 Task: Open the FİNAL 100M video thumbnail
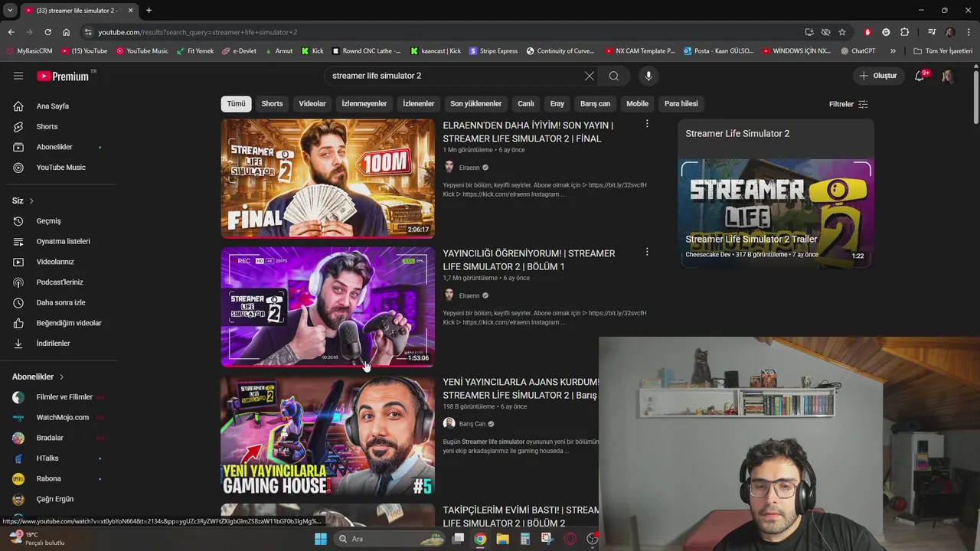pyautogui.click(x=328, y=178)
